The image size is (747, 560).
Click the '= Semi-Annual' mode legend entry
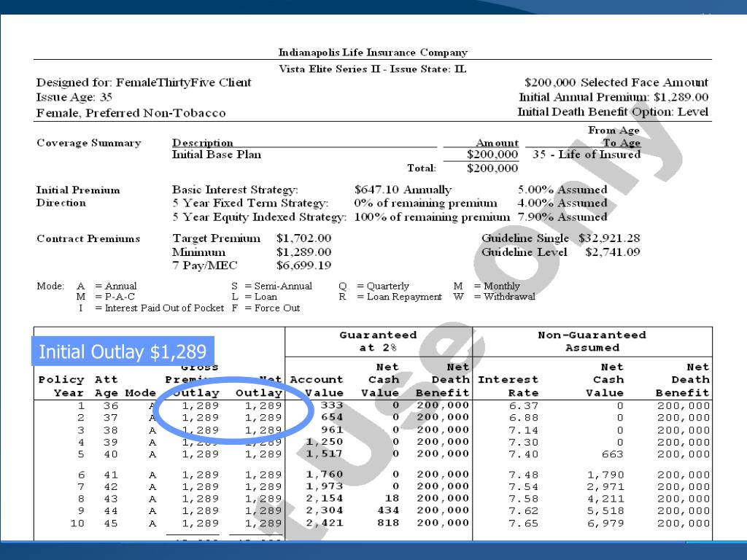click(x=278, y=286)
